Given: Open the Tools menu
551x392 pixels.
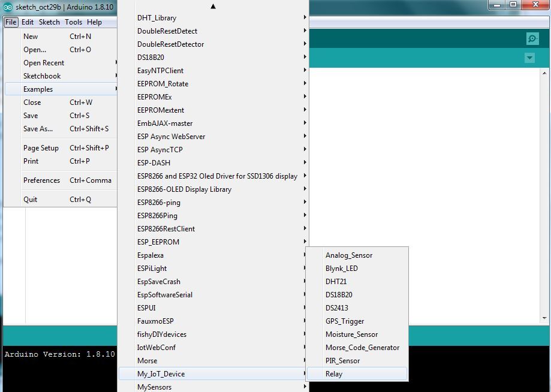Looking at the screenshot, I should point(73,22).
